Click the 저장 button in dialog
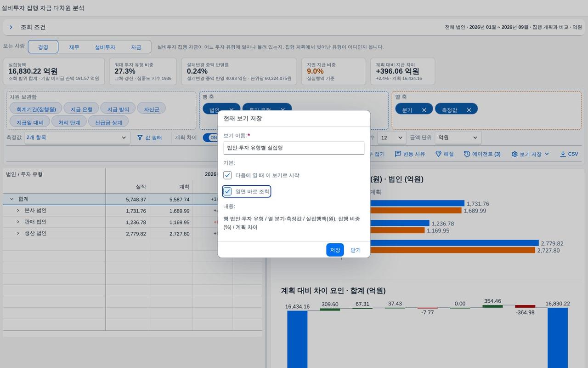Viewport: 588px width, 368px height. pyautogui.click(x=335, y=250)
